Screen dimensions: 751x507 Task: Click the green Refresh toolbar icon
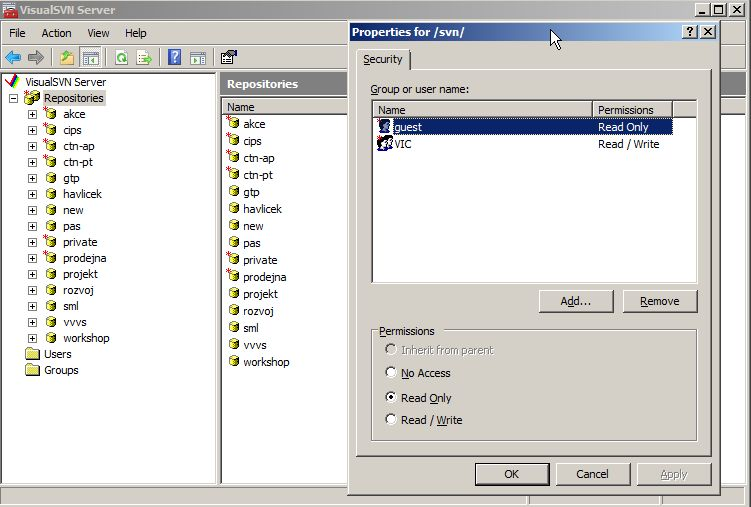coord(122,58)
